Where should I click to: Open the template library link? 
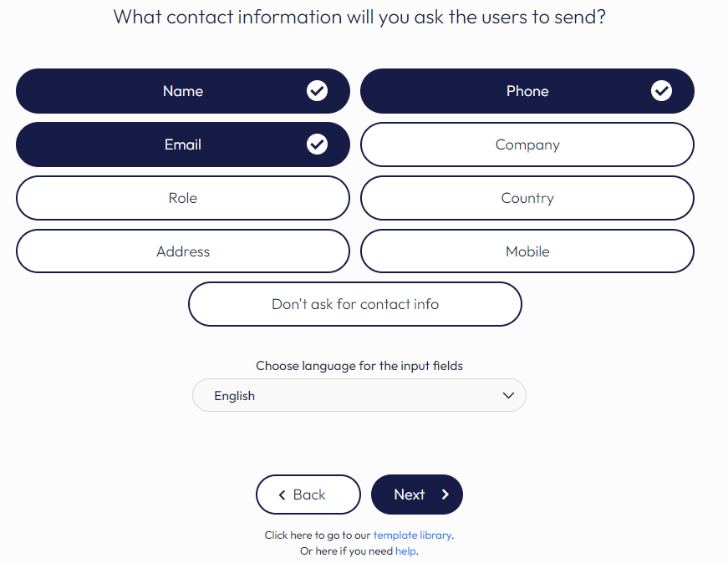[412, 535]
